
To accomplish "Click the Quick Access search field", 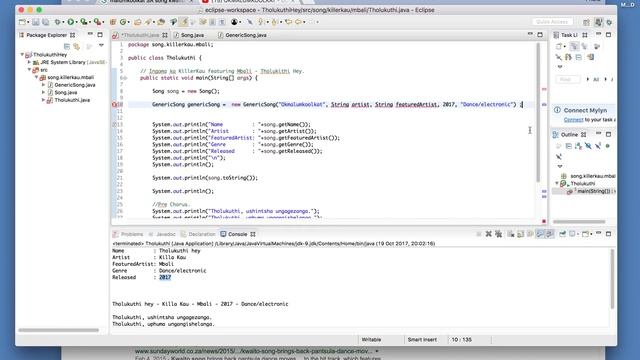I will (x=552, y=22).
